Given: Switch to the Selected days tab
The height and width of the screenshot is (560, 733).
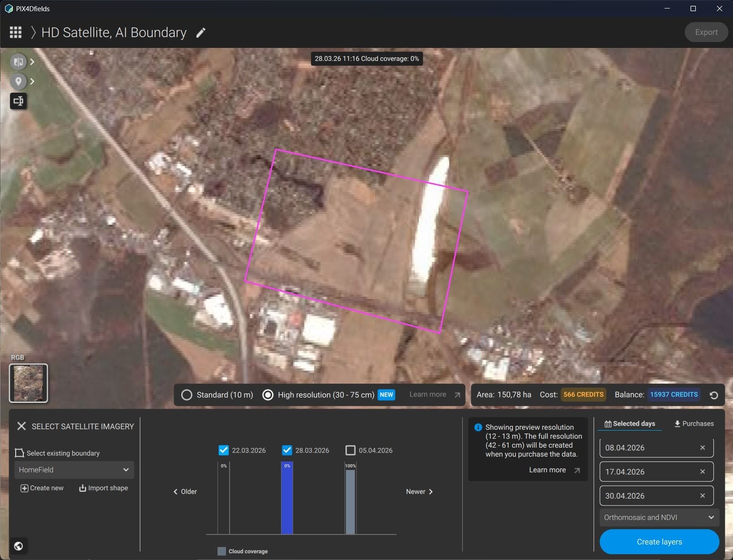Looking at the screenshot, I should (630, 423).
